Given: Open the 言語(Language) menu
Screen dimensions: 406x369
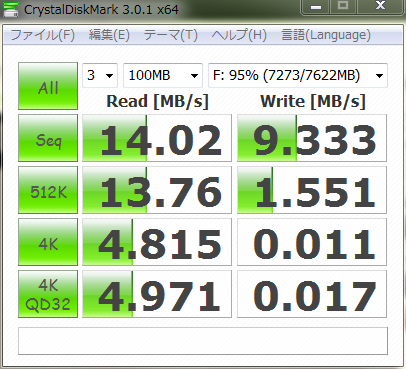Looking at the screenshot, I should coord(326,35).
